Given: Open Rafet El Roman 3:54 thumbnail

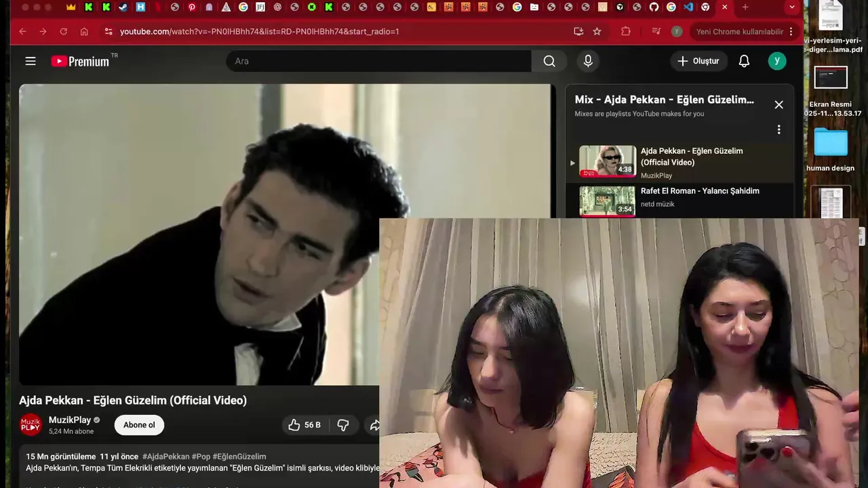Looking at the screenshot, I should click(608, 201).
